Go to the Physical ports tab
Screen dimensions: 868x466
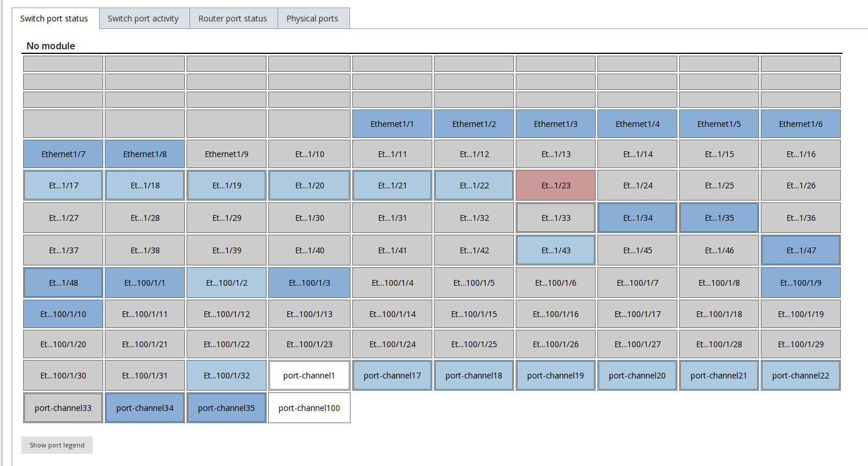click(x=312, y=19)
